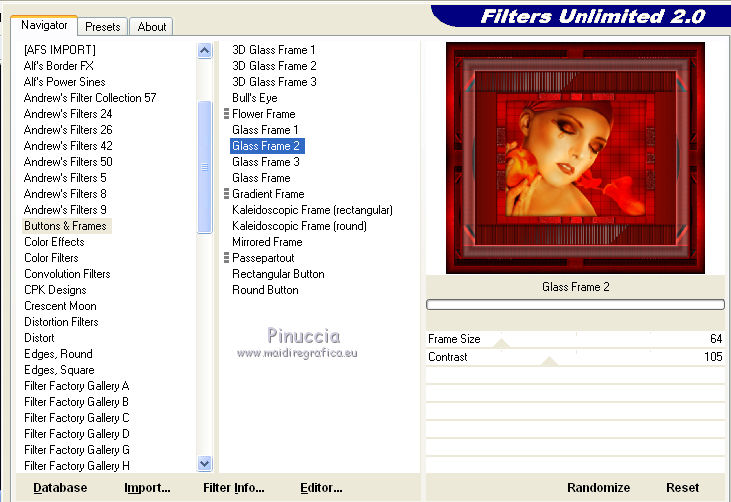The height and width of the screenshot is (502, 731).
Task: Click the marker icon beside Passepartout
Action: tap(226, 258)
